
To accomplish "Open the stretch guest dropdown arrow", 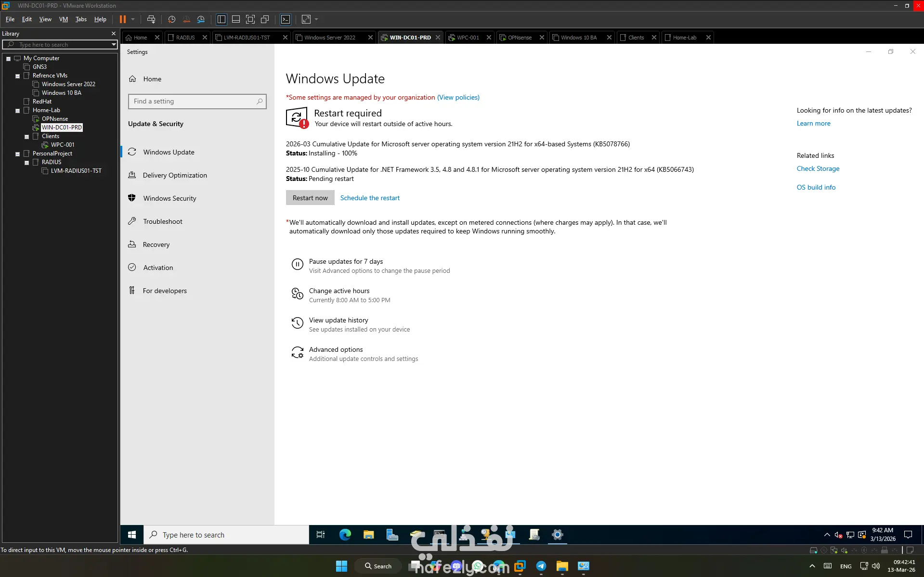I will pos(316,19).
